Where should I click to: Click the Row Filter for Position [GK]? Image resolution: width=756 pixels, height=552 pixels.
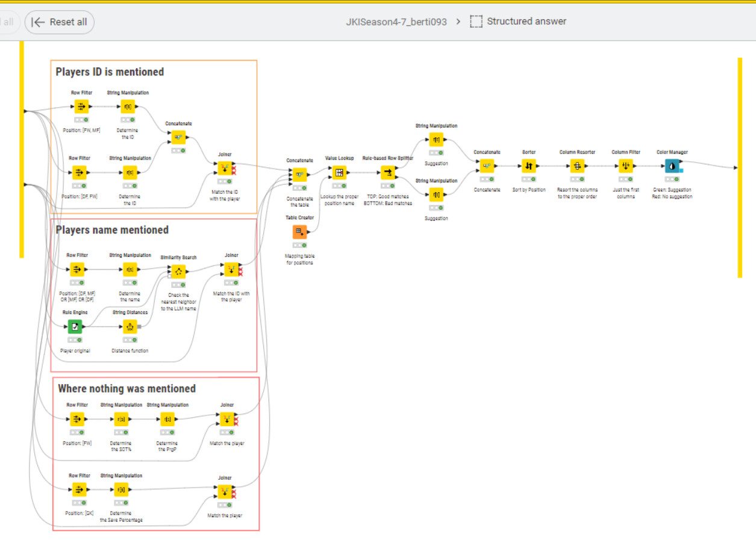point(78,490)
